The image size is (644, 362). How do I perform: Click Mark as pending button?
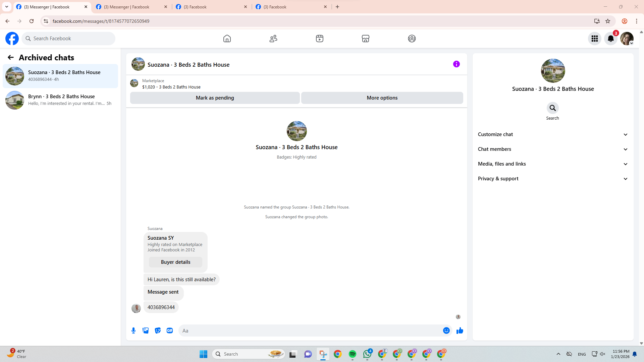(215, 98)
